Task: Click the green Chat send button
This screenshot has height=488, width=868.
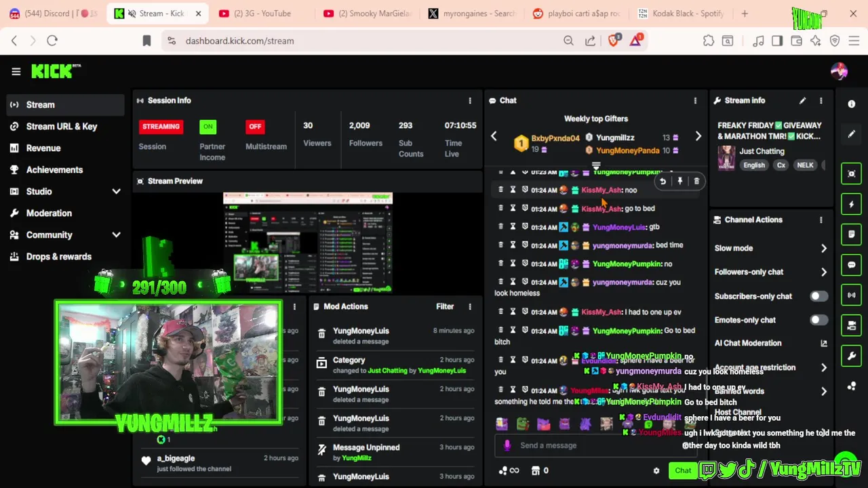Action: click(x=683, y=470)
